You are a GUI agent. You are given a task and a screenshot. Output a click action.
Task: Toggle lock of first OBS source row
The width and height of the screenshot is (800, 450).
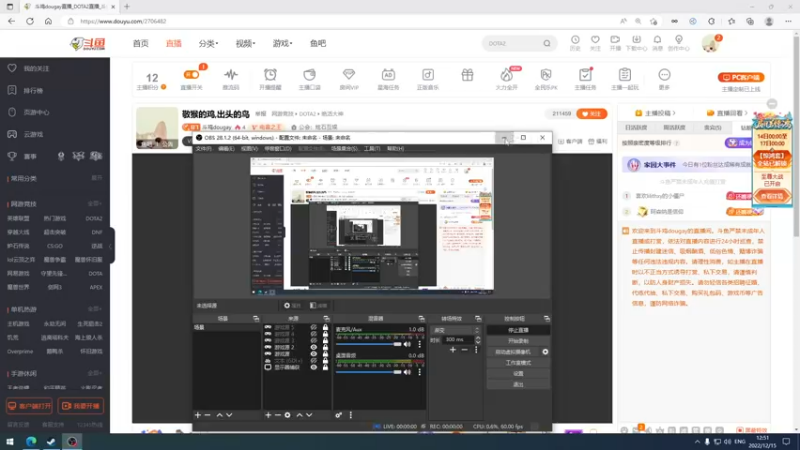tap(325, 327)
